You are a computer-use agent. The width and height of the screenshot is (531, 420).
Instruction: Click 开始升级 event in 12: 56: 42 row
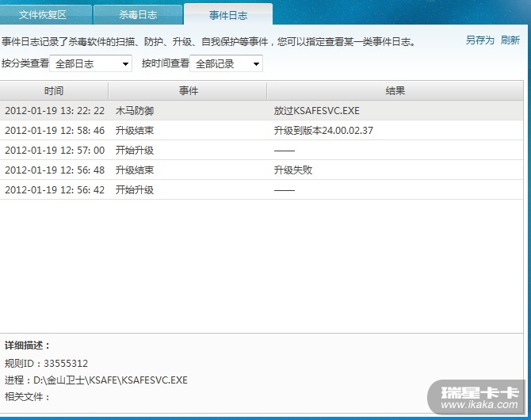coord(135,189)
